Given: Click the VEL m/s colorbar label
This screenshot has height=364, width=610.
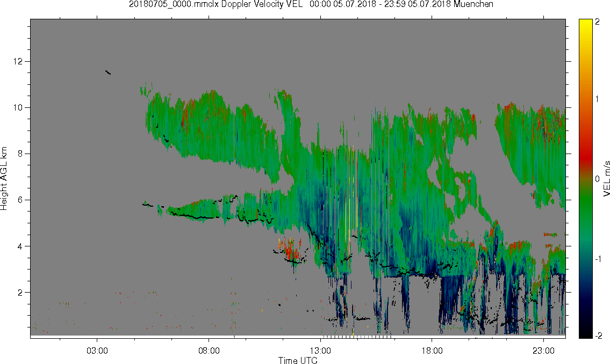Looking at the screenshot, I should 606,178.
